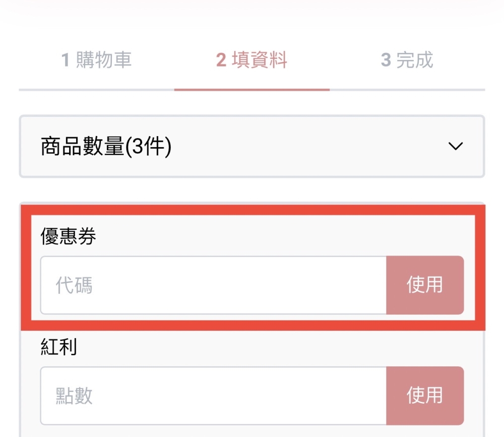This screenshot has width=504, height=437.
Task: Tap the step number 3 indicator
Action: pyautogui.click(x=386, y=60)
